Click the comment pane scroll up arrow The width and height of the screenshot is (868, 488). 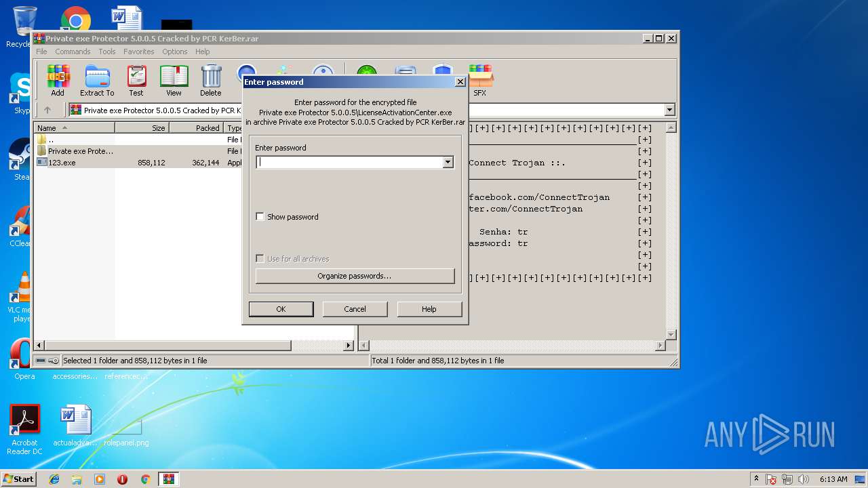tap(671, 127)
